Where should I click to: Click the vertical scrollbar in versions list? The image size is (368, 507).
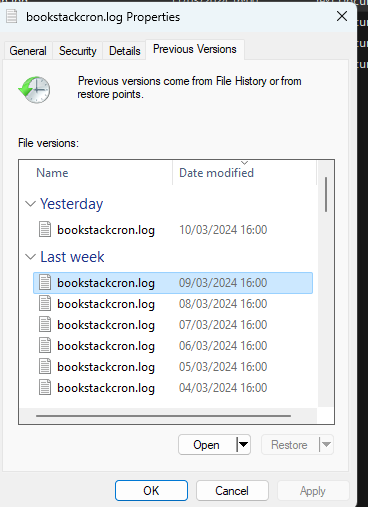point(326,194)
